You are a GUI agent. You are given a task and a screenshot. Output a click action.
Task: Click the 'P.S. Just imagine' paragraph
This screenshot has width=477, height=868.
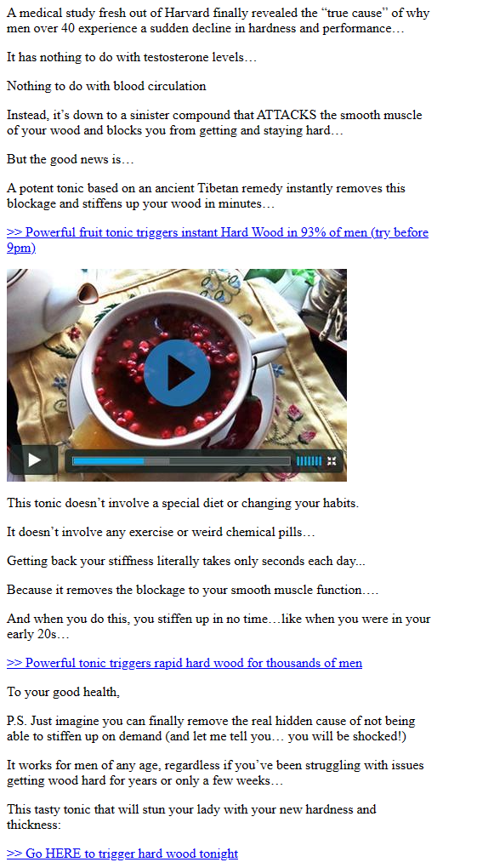point(211,728)
